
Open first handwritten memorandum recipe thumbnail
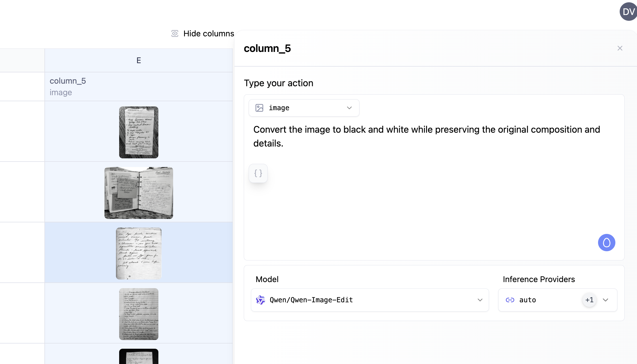(x=139, y=132)
